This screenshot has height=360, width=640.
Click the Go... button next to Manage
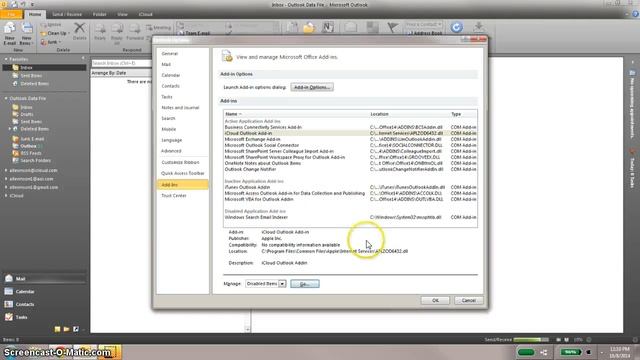click(x=305, y=284)
